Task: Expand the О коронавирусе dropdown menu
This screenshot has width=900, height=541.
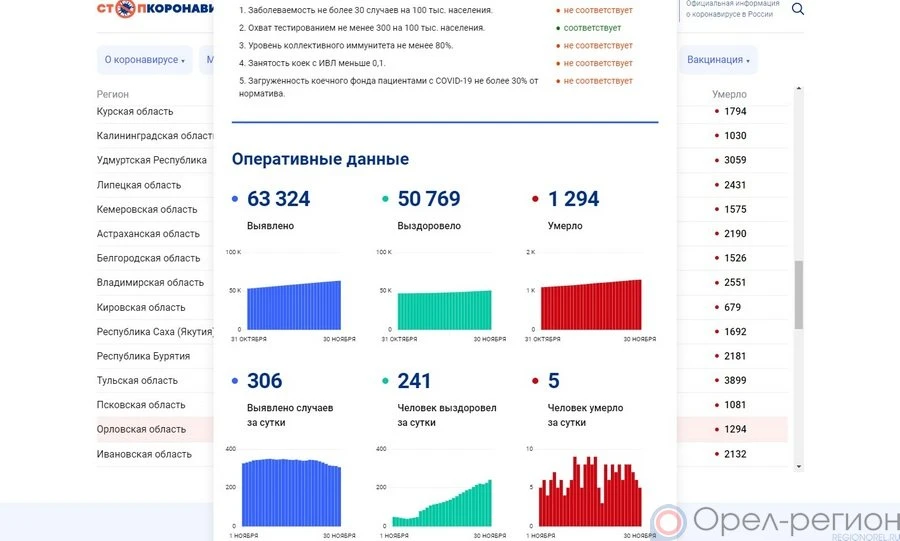Action: pos(145,60)
